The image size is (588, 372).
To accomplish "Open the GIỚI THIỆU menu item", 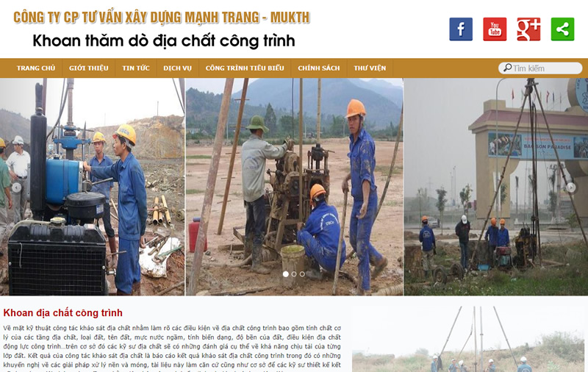I will point(88,68).
